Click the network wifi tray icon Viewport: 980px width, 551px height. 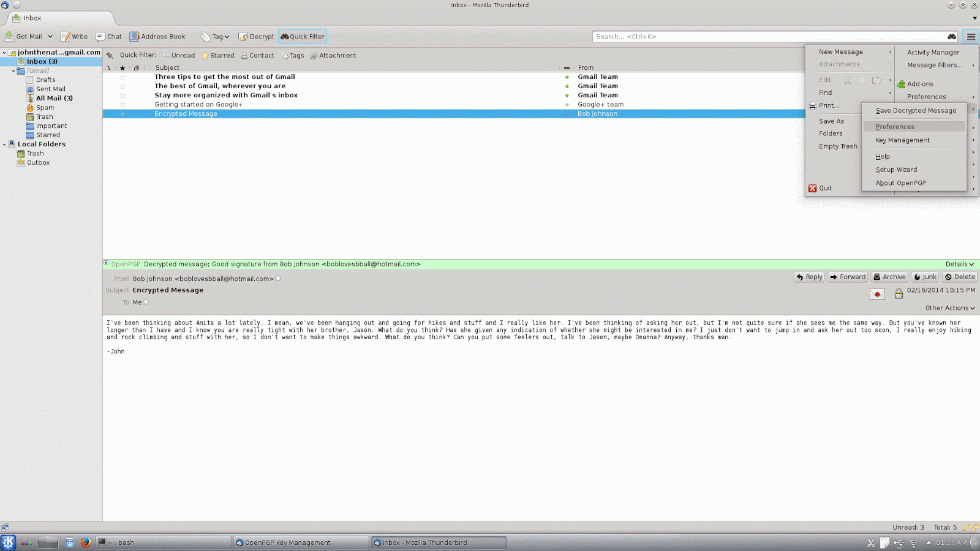pos(913,543)
